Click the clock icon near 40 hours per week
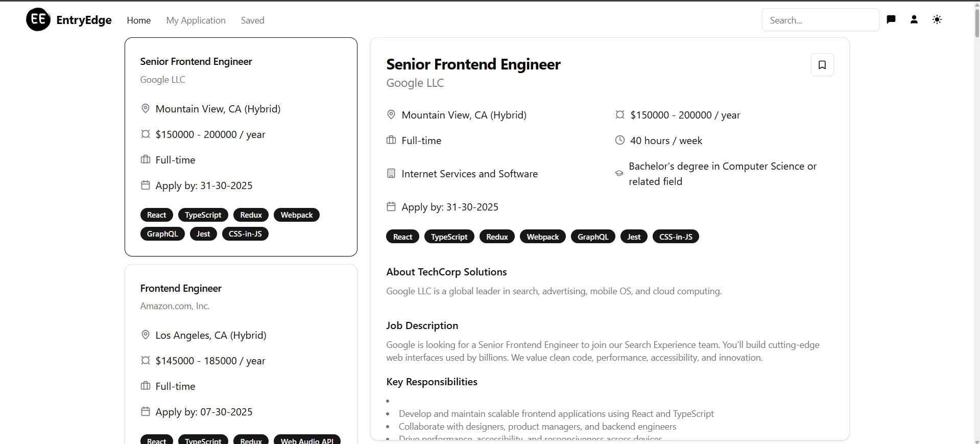 pyautogui.click(x=619, y=140)
